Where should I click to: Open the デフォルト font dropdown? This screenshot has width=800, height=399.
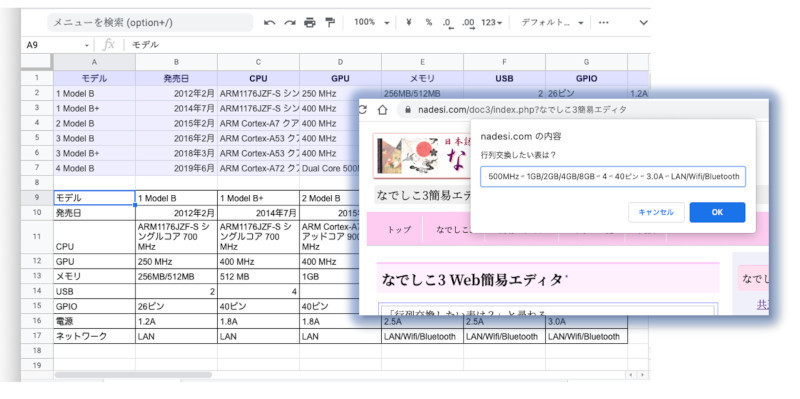click(553, 22)
